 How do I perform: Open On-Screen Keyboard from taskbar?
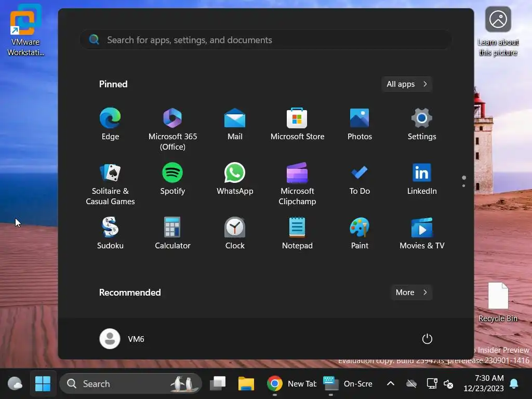click(348, 384)
